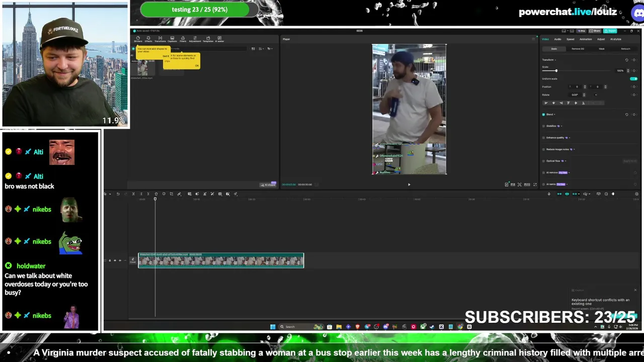Enable the Stabilize checkbox
The width and height of the screenshot is (644, 362).
pos(543,126)
